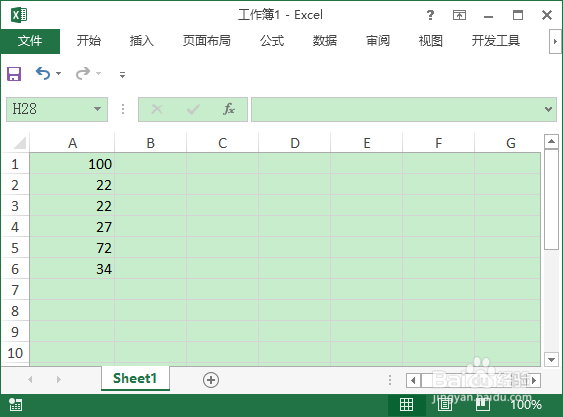Expand the Name Box dropdown arrow
This screenshot has width=563, height=417.
pos(97,109)
